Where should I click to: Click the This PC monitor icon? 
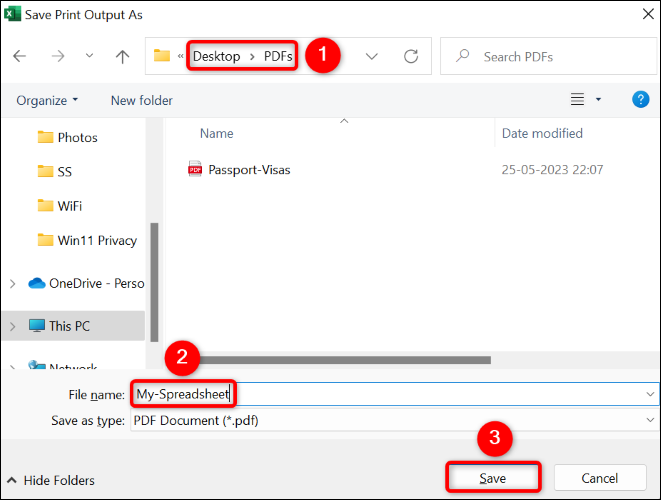(37, 326)
